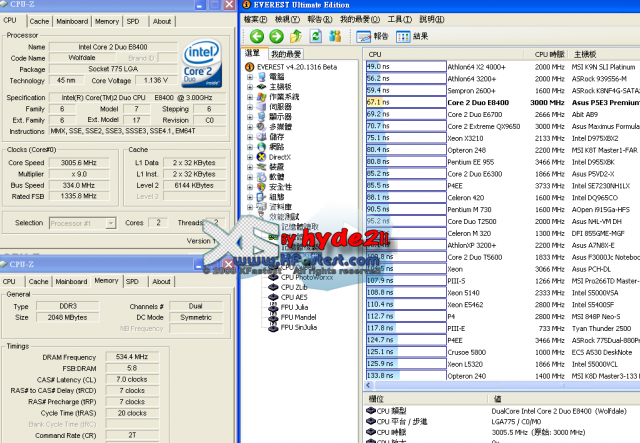Select the Core 2 Duo E8400 result row
The height and width of the screenshot is (443, 640).
503,102
